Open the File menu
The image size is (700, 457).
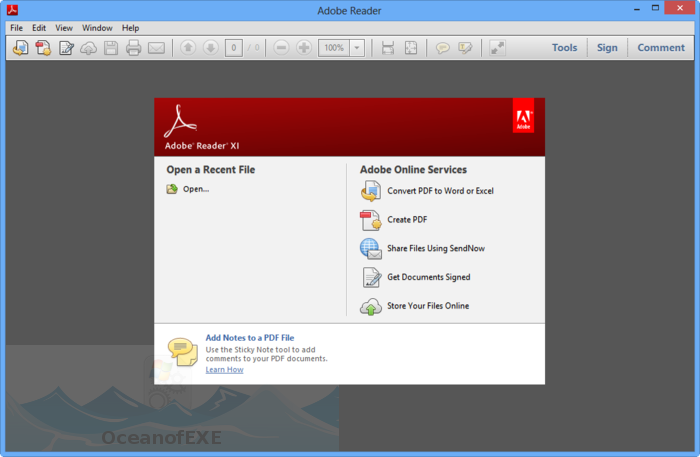pyautogui.click(x=17, y=28)
